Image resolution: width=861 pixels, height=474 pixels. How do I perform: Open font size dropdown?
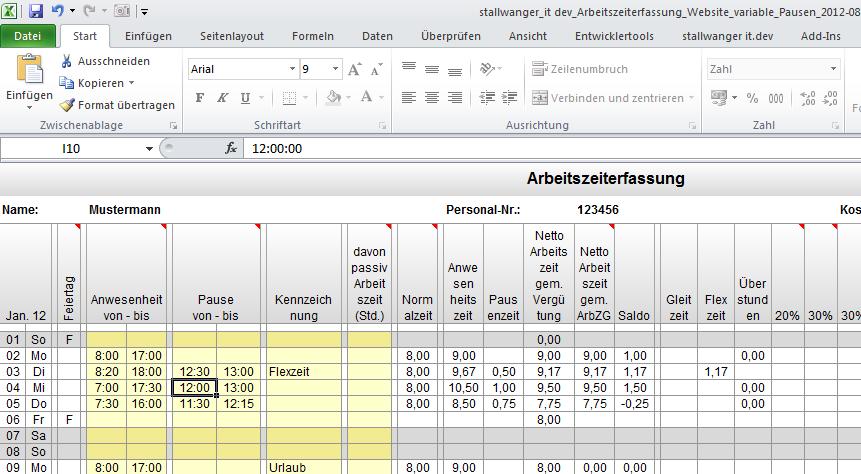pos(335,69)
